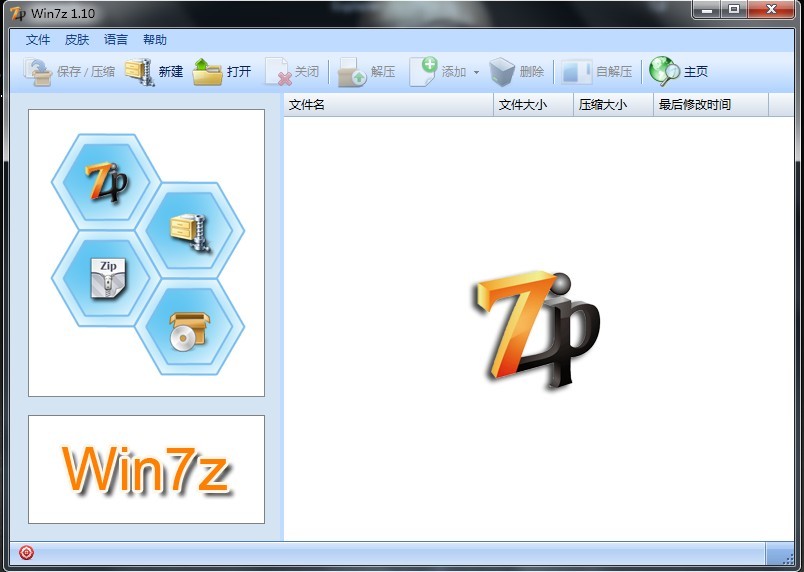The width and height of the screenshot is (804, 572).
Task: Sort by 文件名 (File name) column header
Action: click(388, 105)
